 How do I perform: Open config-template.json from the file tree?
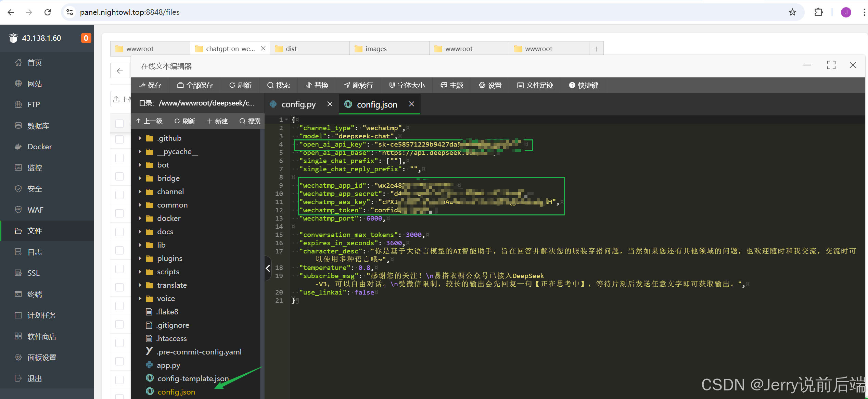[x=193, y=378]
